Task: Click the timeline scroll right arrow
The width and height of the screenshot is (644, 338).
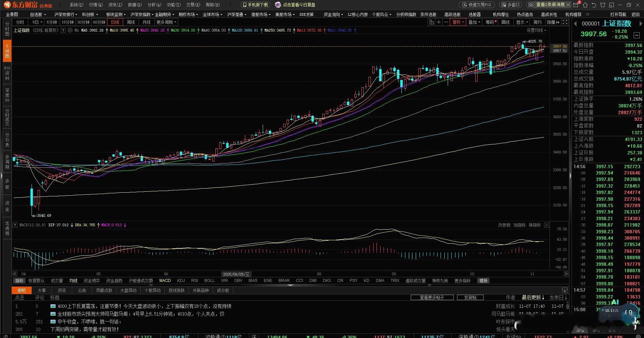Action: (x=566, y=274)
